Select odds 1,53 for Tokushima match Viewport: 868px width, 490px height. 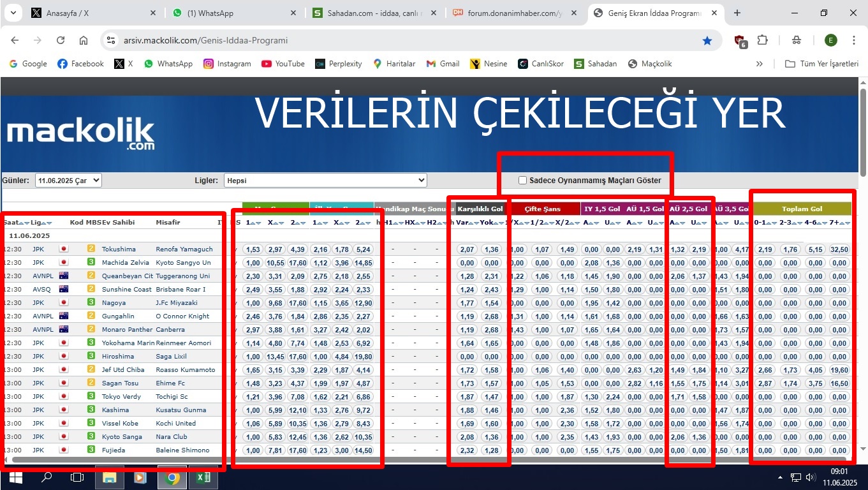coord(253,249)
